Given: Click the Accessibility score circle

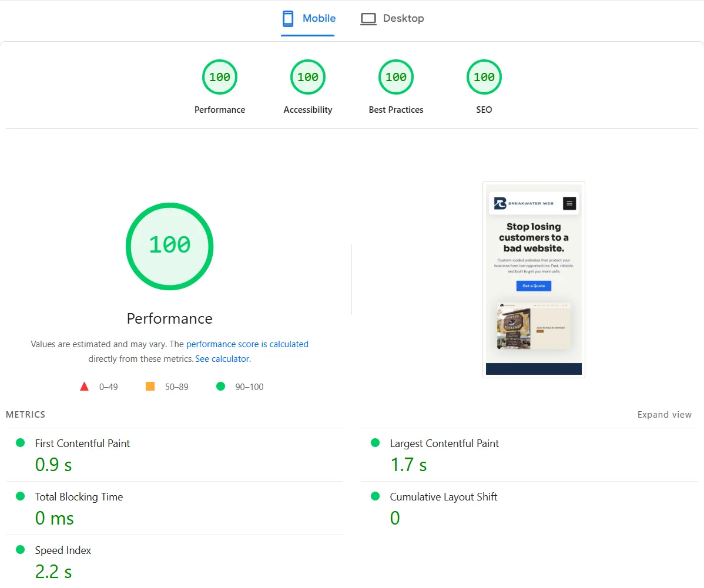Looking at the screenshot, I should pos(307,77).
